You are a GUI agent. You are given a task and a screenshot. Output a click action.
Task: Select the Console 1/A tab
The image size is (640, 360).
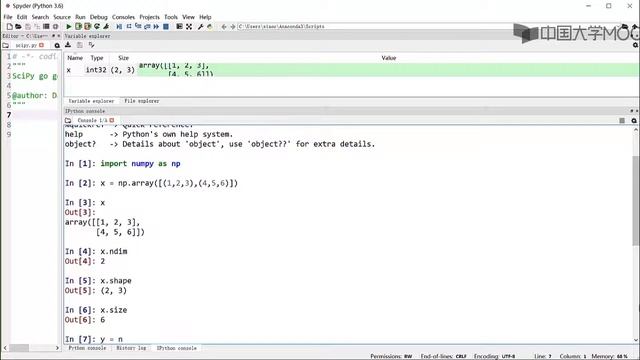point(92,120)
